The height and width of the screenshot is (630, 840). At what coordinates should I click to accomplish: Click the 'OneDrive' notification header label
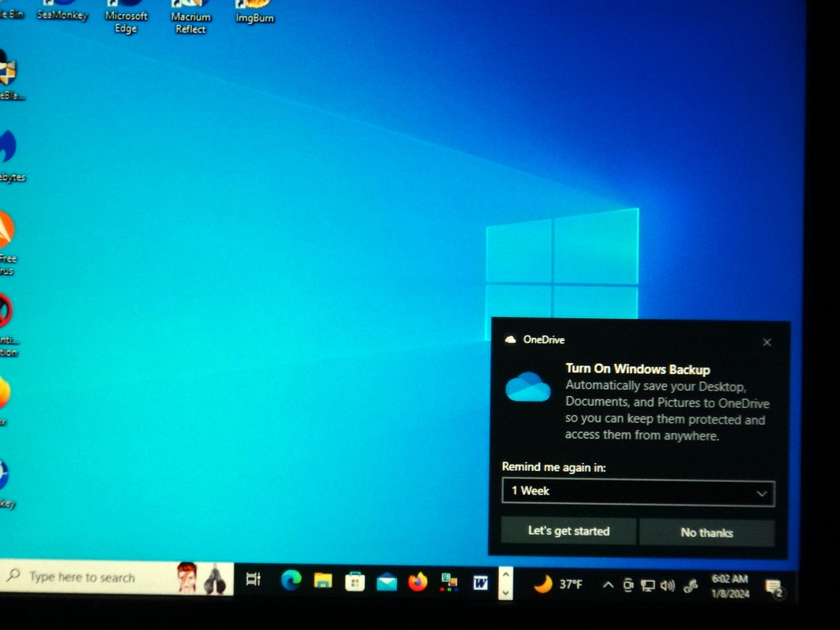click(x=544, y=339)
